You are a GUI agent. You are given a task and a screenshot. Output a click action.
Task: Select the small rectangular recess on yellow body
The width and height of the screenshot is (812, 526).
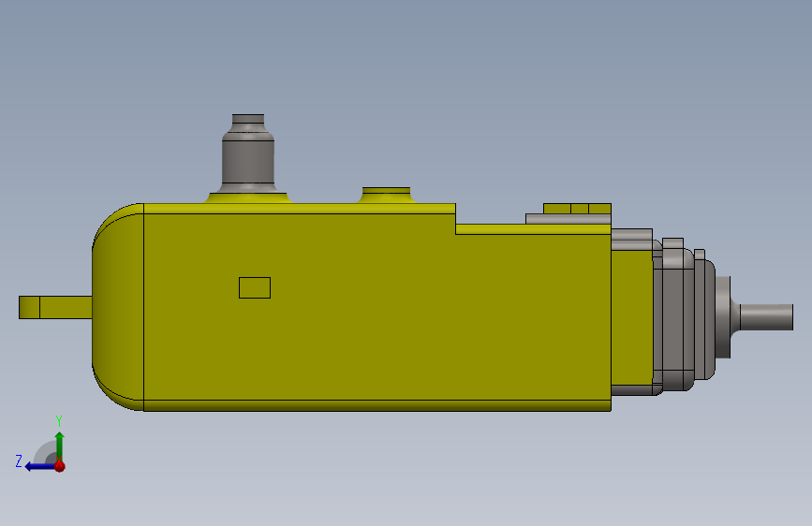coord(254,288)
